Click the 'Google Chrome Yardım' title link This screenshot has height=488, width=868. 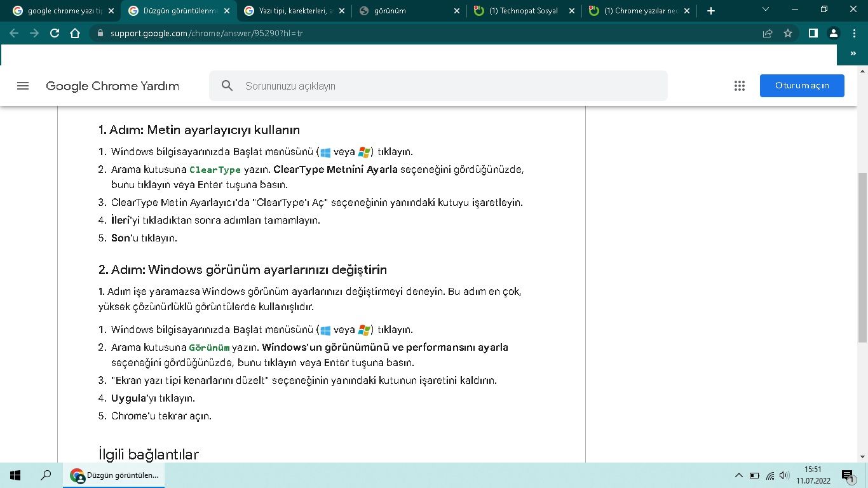tap(112, 86)
